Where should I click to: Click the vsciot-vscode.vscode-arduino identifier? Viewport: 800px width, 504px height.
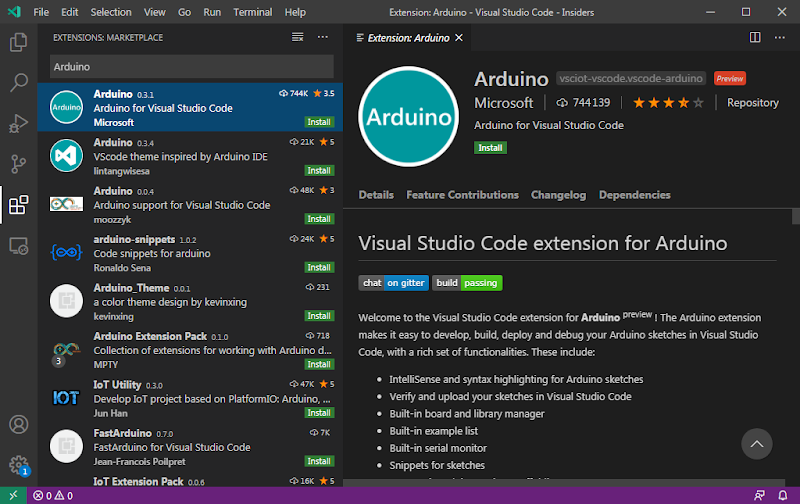[x=631, y=79]
